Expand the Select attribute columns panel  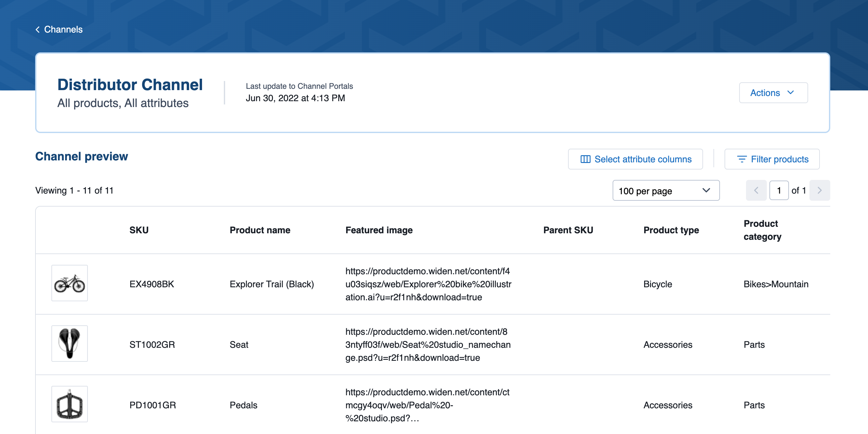point(635,159)
